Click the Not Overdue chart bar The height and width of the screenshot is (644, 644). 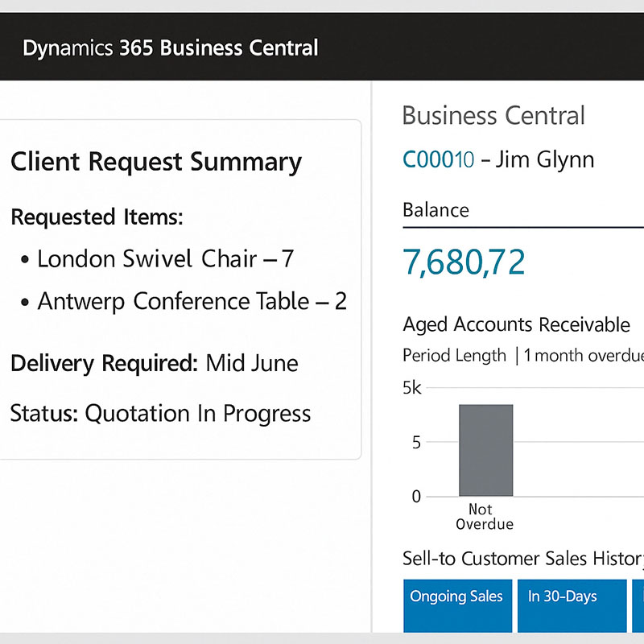pyautogui.click(x=486, y=450)
